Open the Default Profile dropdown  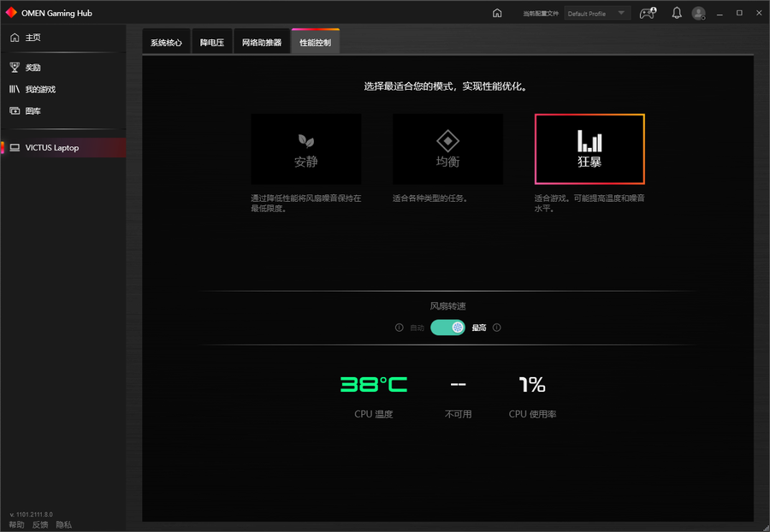pos(597,14)
